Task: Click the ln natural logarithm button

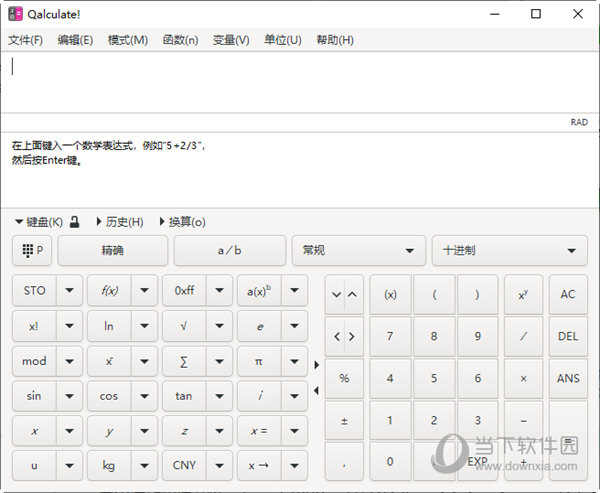Action: (x=109, y=326)
